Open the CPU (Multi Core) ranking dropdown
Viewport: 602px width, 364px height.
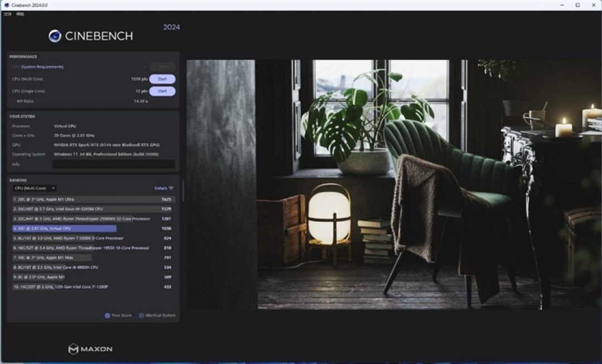click(x=35, y=188)
